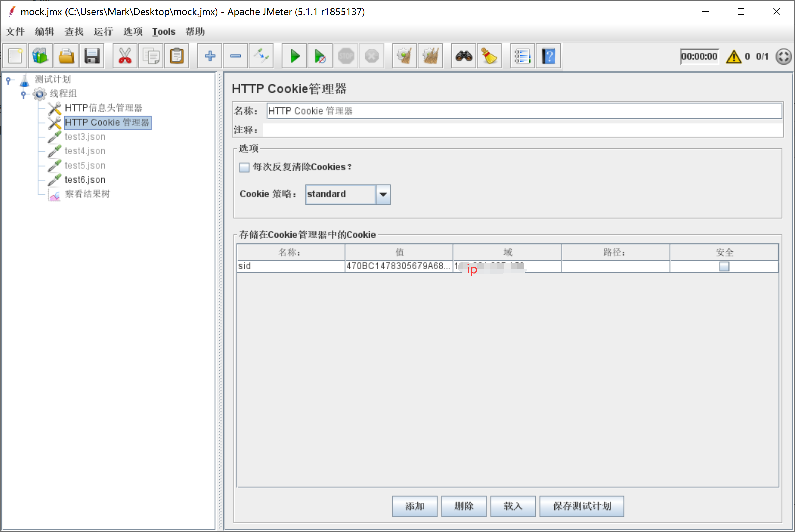
Task: Click the 保存测试计划 button
Action: point(582,506)
